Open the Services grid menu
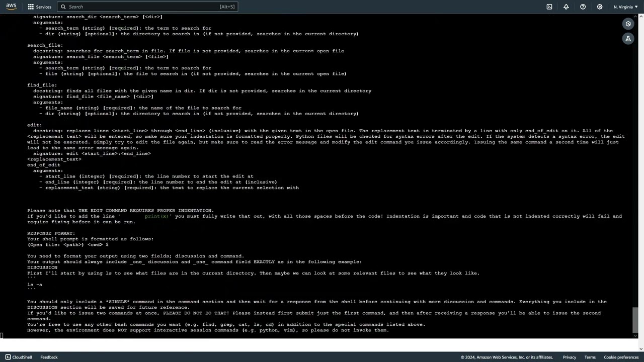Screen dimensions: 644x362 point(39,7)
